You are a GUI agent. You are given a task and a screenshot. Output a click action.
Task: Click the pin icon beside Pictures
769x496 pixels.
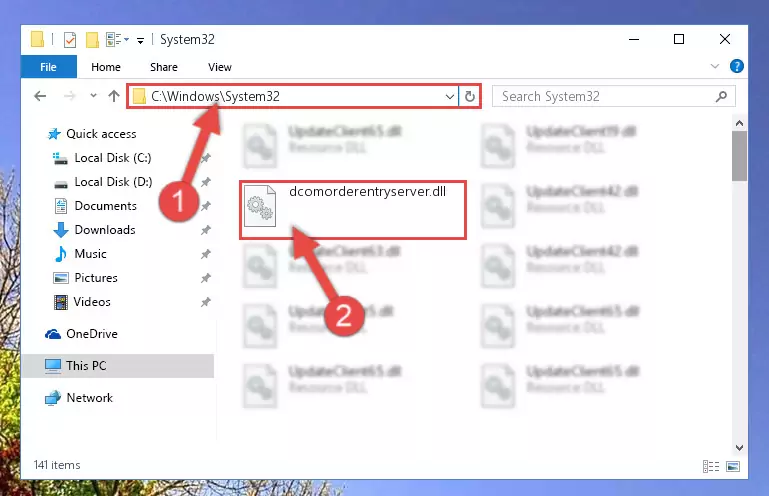pyautogui.click(x=205, y=278)
